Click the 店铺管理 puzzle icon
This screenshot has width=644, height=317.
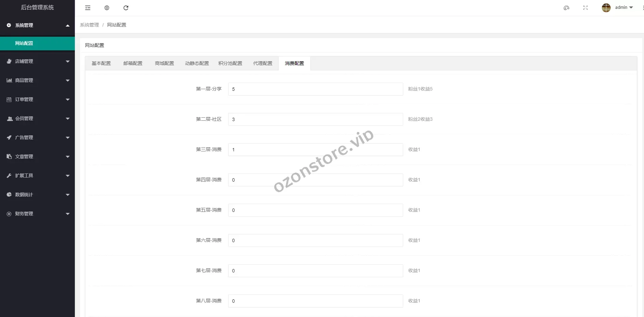coord(9,61)
